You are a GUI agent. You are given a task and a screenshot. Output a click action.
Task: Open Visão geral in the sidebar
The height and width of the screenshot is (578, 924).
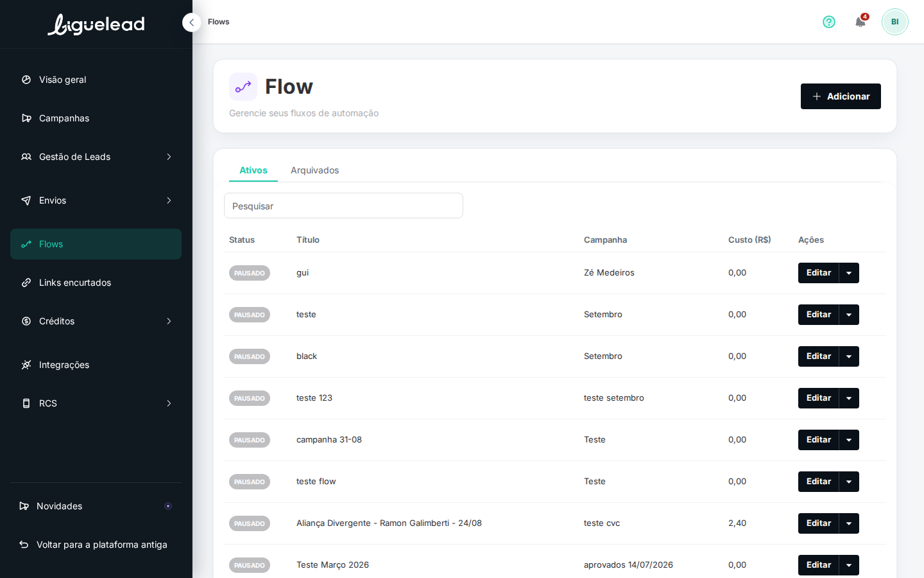96,80
